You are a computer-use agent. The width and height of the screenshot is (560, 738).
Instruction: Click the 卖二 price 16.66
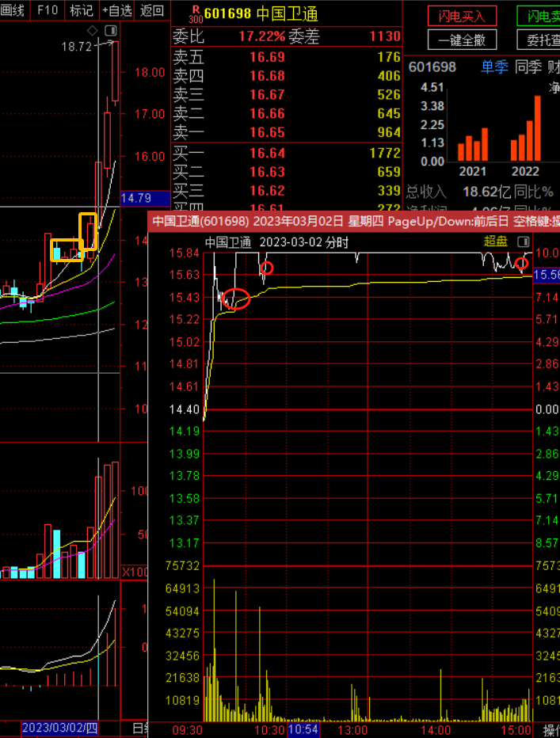(x=267, y=113)
